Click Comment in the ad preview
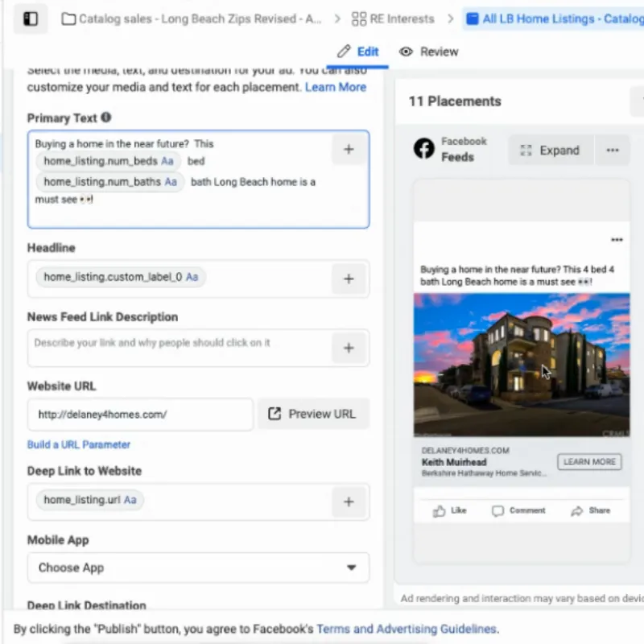 pos(518,510)
